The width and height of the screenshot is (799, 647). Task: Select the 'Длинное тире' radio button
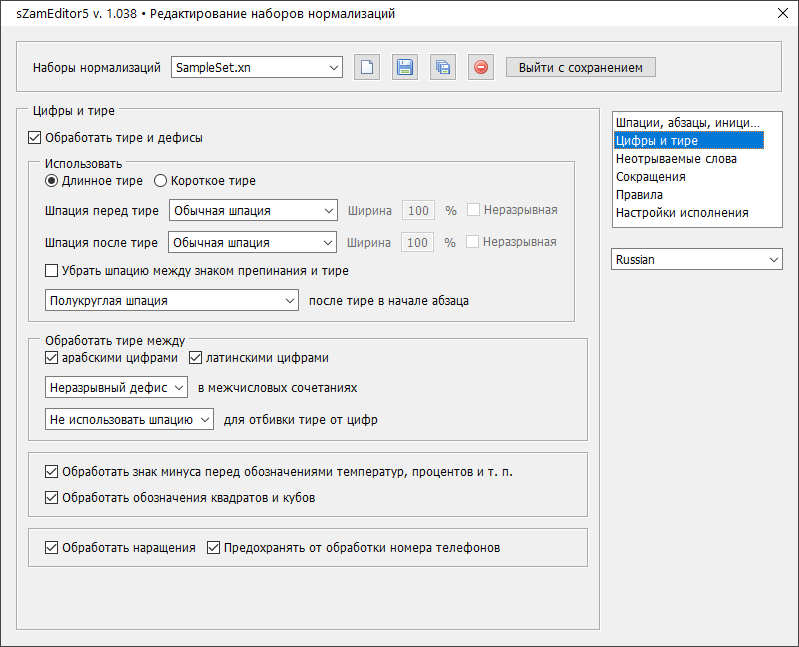click(52, 181)
